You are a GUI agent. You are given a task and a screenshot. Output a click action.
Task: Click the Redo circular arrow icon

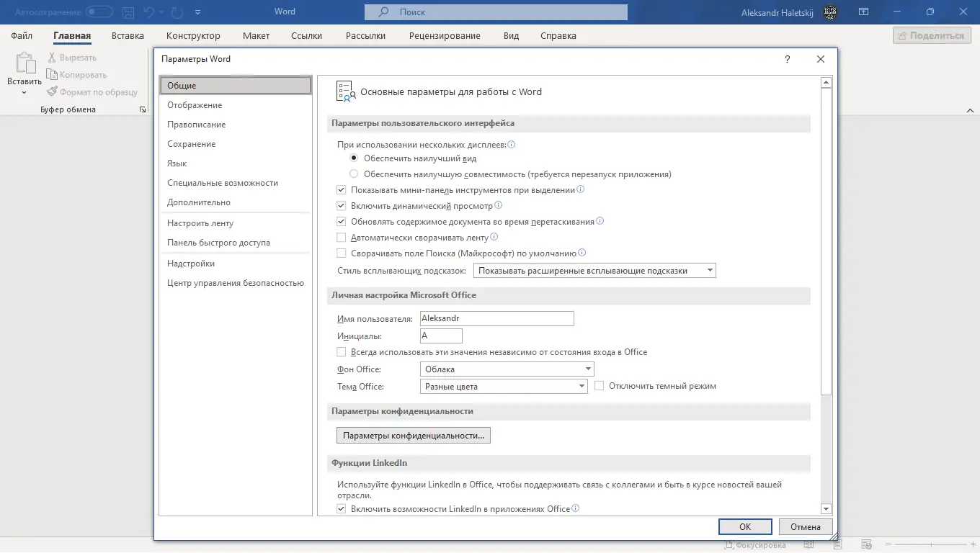coord(177,12)
